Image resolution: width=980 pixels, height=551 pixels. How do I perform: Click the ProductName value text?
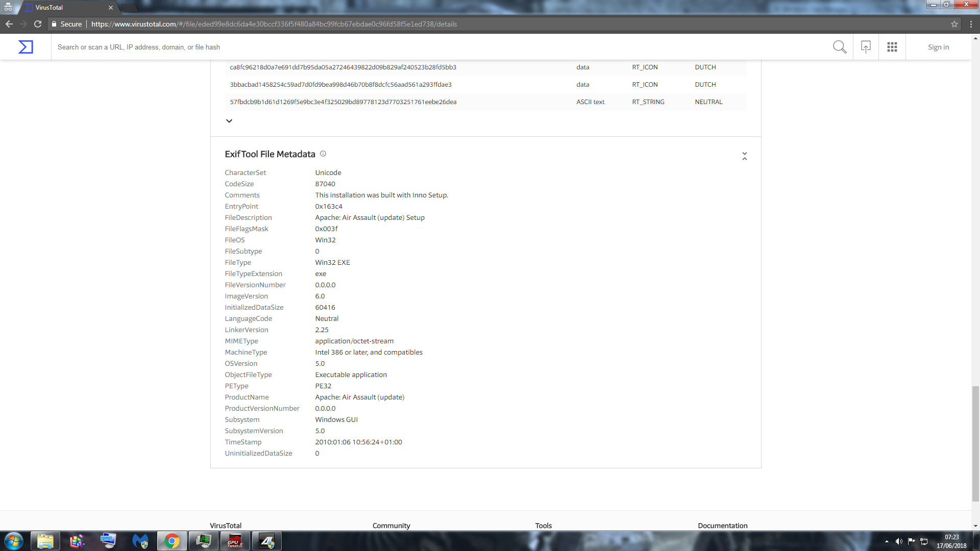(x=359, y=397)
